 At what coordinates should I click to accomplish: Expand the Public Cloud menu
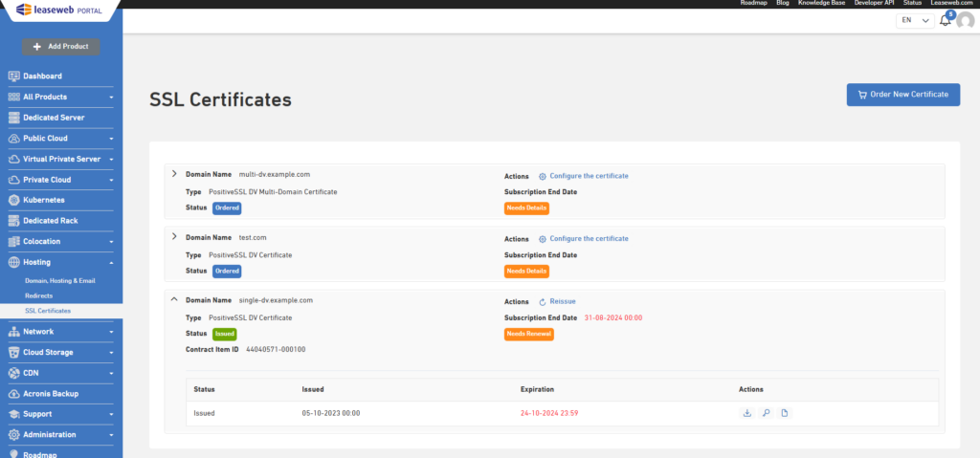click(61, 138)
